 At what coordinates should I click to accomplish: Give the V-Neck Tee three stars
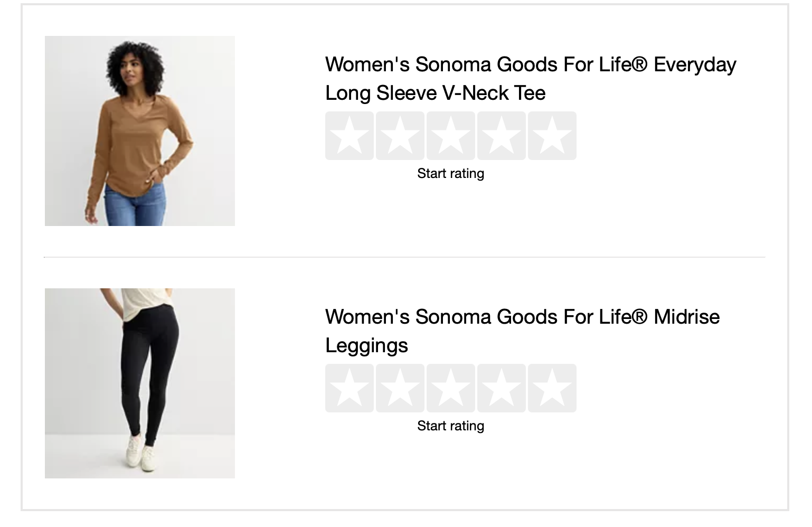click(x=451, y=136)
